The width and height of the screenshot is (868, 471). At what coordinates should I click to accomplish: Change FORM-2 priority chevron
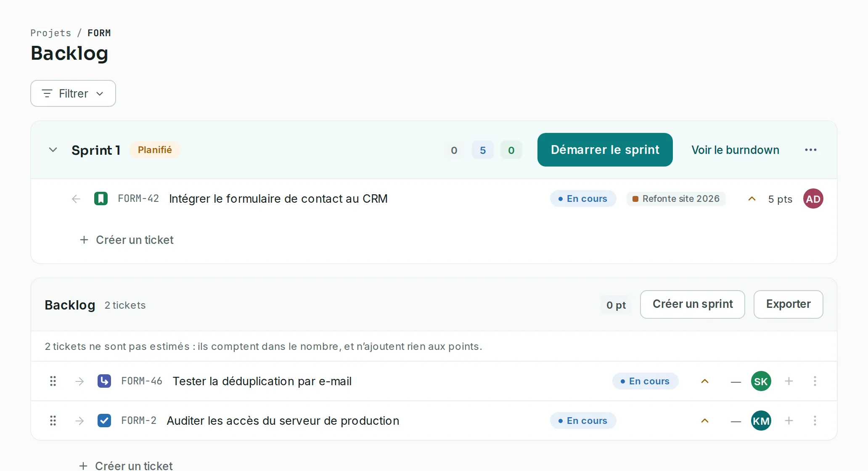(x=705, y=421)
